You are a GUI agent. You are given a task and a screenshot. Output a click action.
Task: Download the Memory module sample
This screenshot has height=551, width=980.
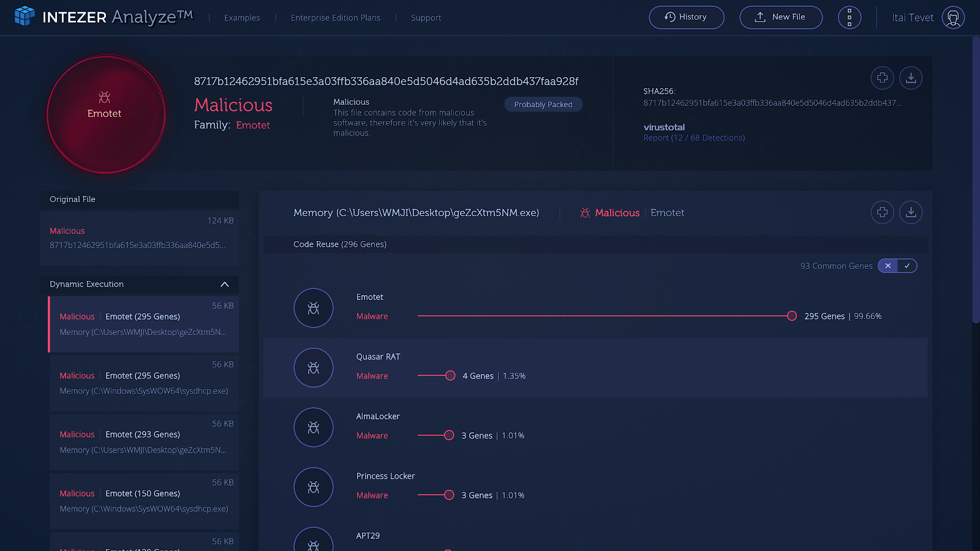point(911,212)
